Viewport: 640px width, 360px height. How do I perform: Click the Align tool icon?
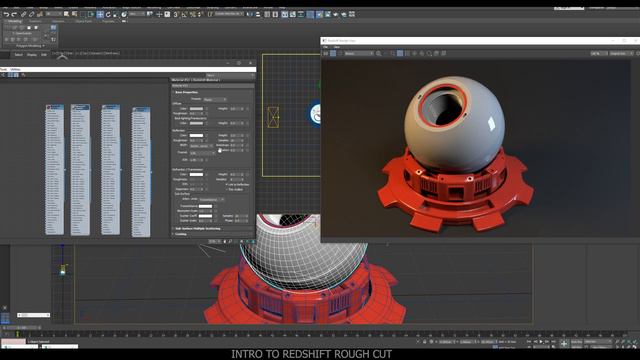tap(258, 14)
